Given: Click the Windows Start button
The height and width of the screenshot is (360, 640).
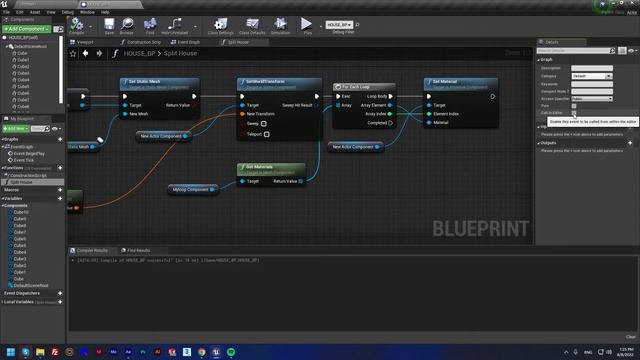Looking at the screenshot, I should [11, 352].
